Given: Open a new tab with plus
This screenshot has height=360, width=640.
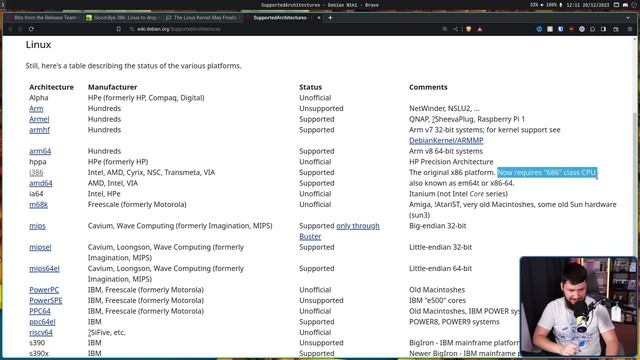Looking at the screenshot, I should pos(330,18).
